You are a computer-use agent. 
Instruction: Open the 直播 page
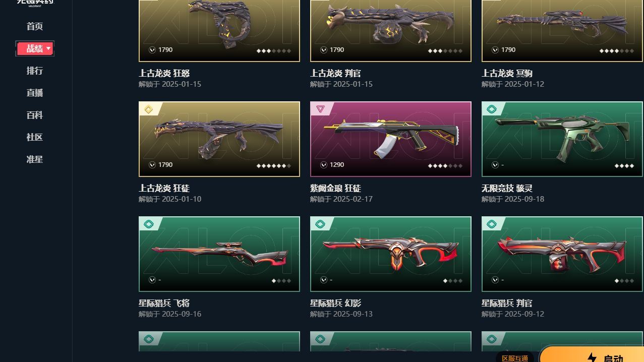35,93
